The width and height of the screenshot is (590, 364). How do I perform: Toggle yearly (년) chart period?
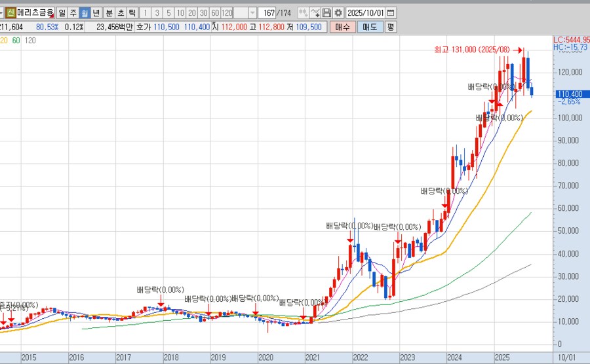96,12
